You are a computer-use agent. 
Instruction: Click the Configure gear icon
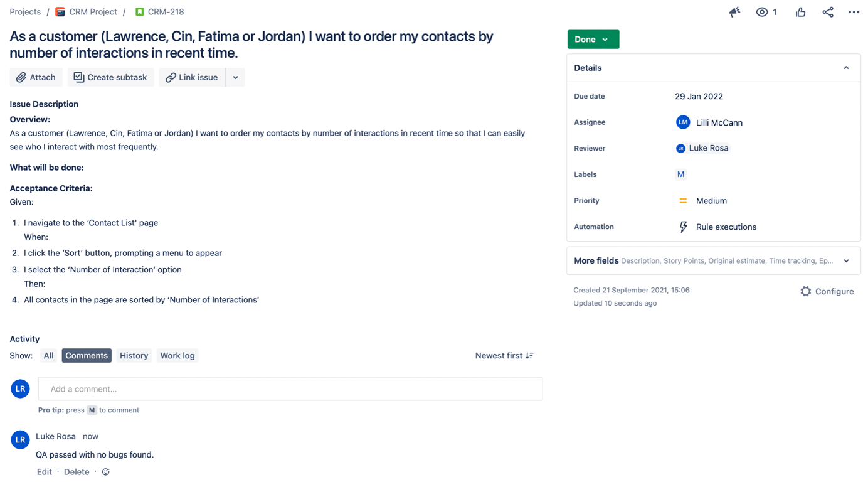coord(805,291)
